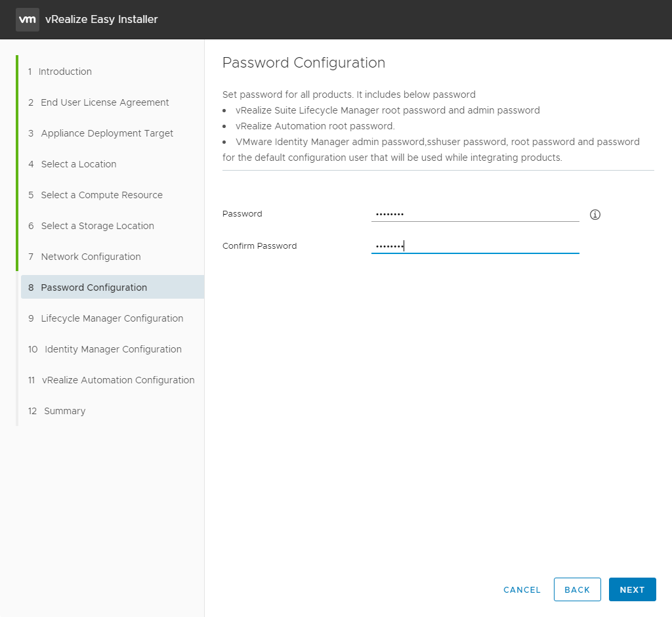
Task: Open Select a Compute Resource step
Action: 96,195
